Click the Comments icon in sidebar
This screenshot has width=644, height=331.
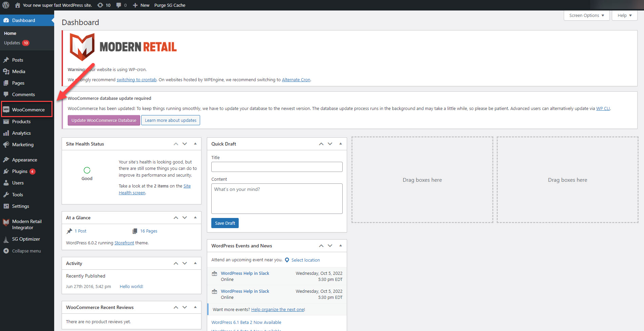point(6,94)
